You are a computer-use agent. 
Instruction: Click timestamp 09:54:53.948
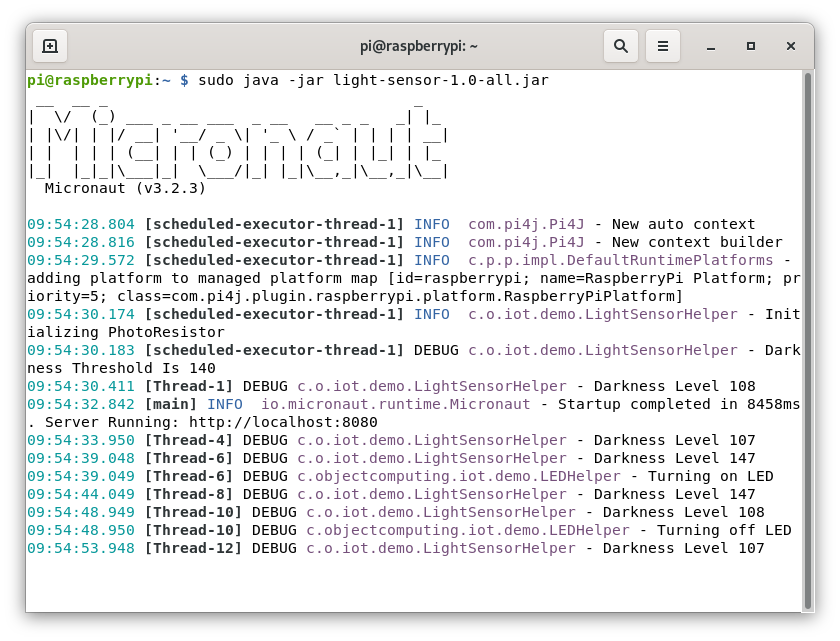(x=81, y=548)
